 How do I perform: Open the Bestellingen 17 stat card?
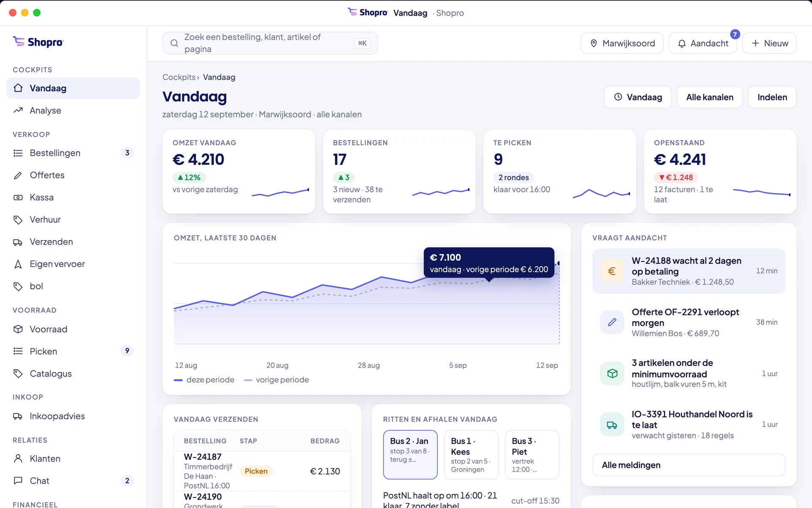399,172
